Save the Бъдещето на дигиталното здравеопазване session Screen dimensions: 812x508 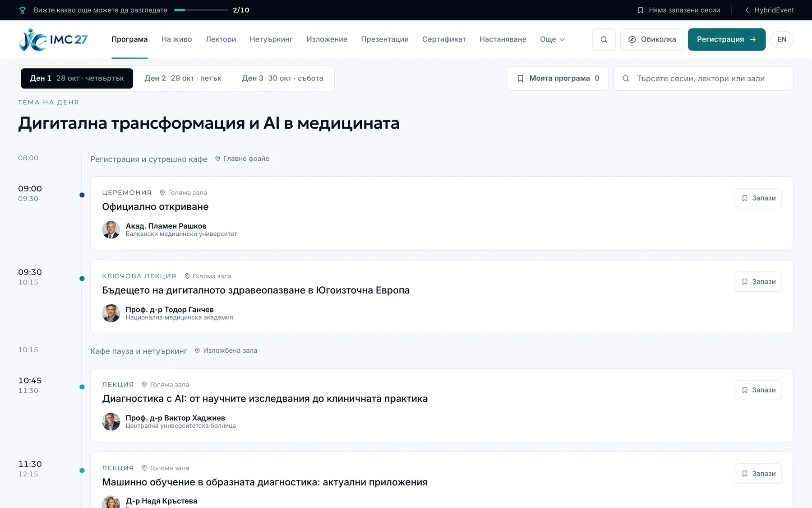[x=758, y=282]
